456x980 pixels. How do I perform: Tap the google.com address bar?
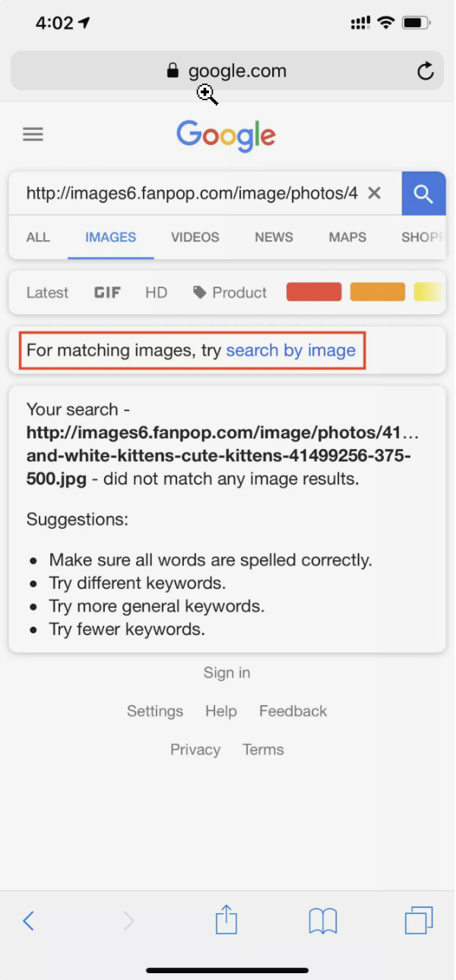tap(226, 71)
